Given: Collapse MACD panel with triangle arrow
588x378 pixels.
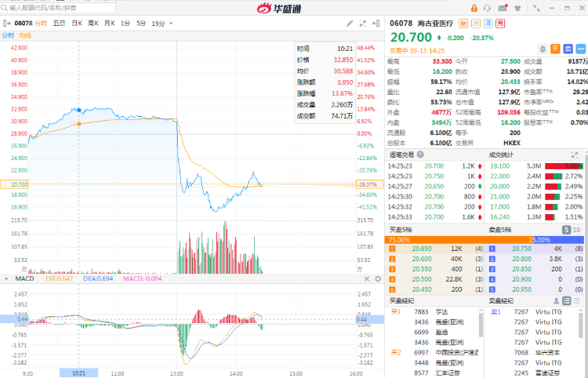Looking at the screenshot, I should click(6, 279).
